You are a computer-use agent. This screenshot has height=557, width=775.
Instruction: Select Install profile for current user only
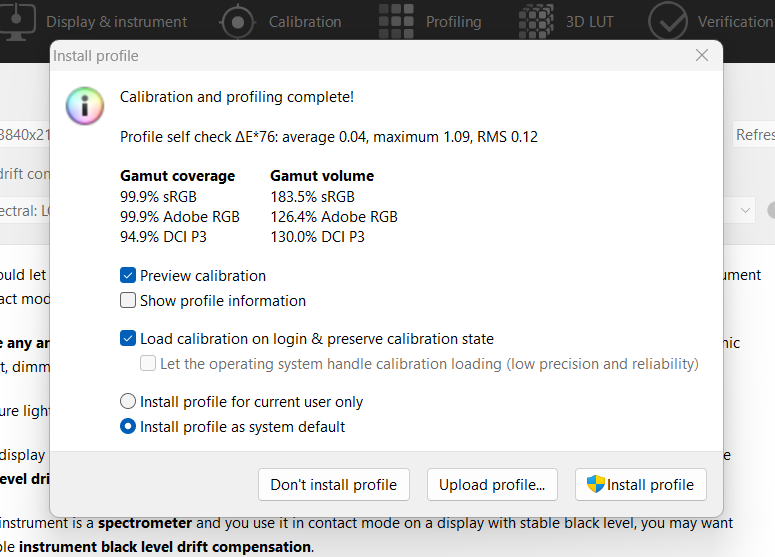tap(128, 402)
